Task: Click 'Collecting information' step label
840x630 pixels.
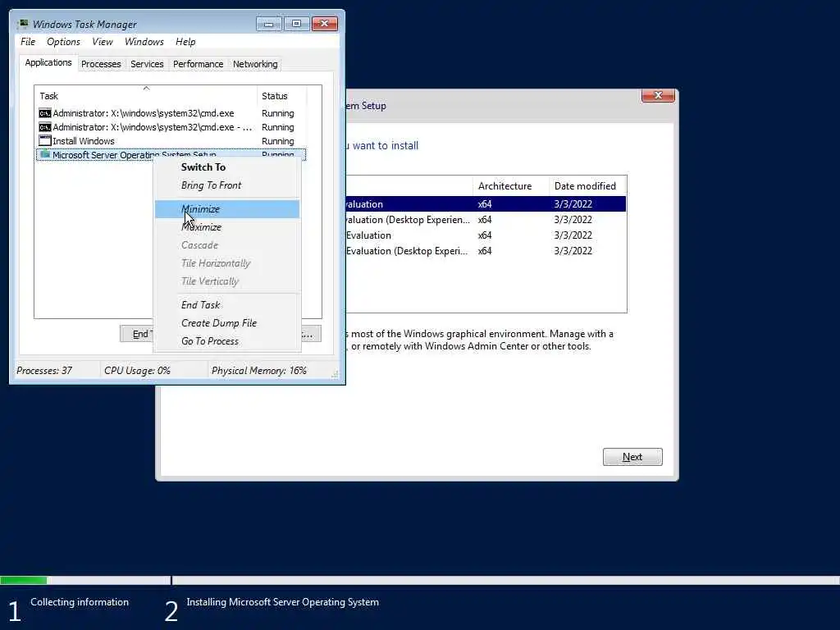Action: [80, 602]
